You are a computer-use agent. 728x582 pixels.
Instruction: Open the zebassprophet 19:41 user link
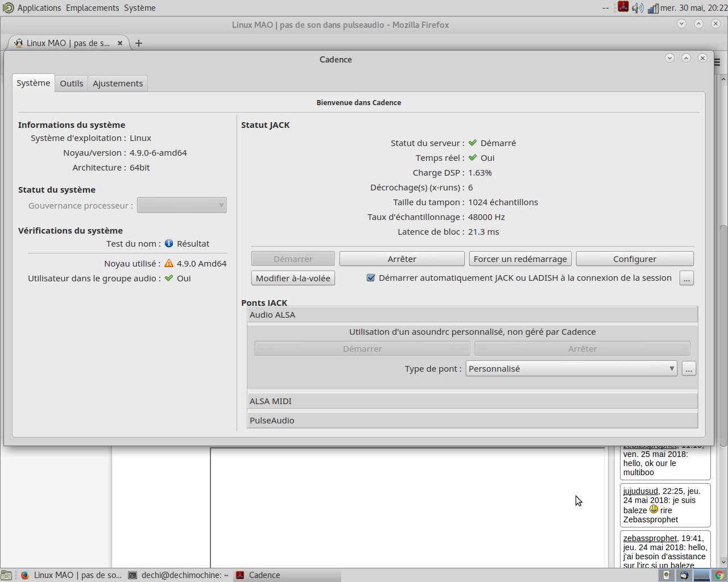pos(650,538)
